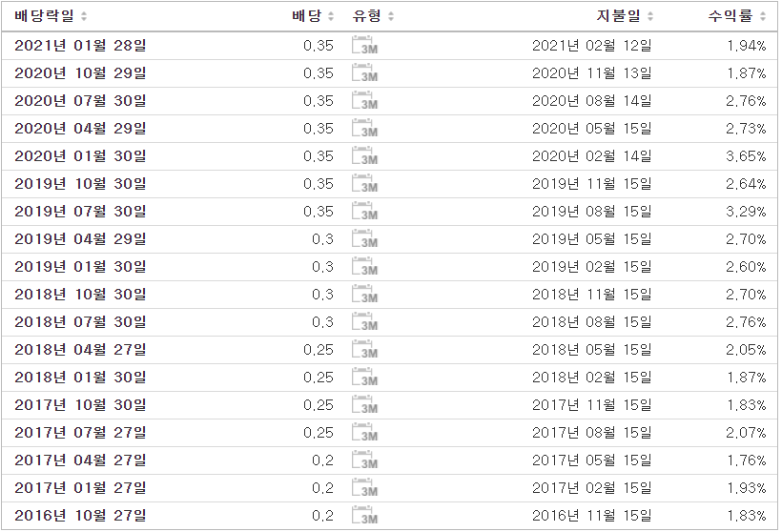
Task: Select ex-dividend date 2018년 04월 27일
Action: point(80,350)
